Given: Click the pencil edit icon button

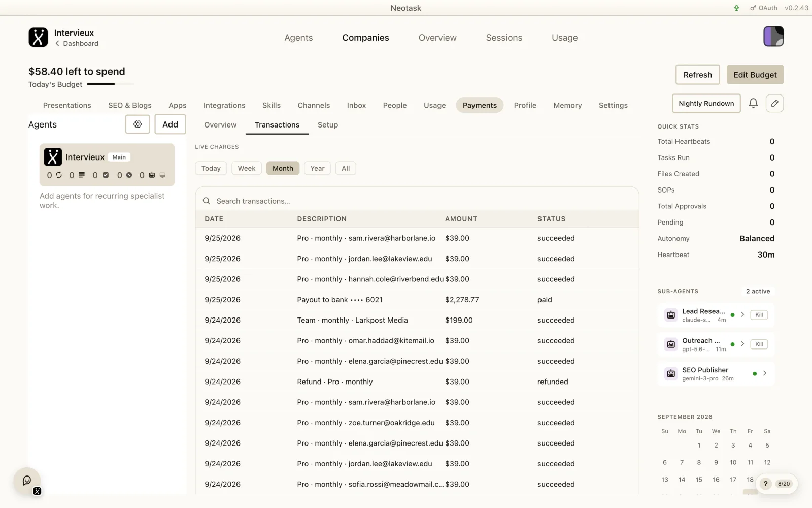Looking at the screenshot, I should (774, 103).
